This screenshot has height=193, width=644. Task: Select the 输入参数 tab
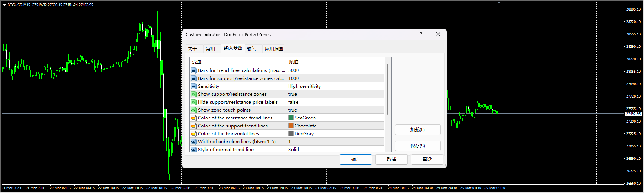click(x=233, y=48)
